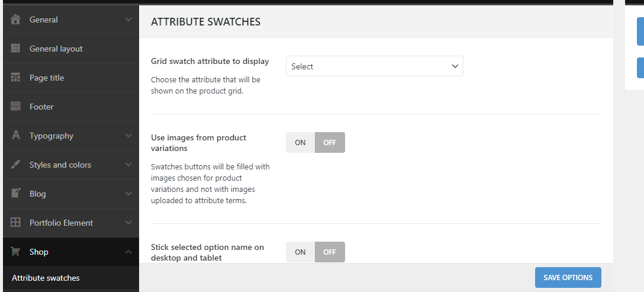Image resolution: width=644 pixels, height=292 pixels.
Task: Open the Attribute swatches submenu item
Action: [46, 278]
